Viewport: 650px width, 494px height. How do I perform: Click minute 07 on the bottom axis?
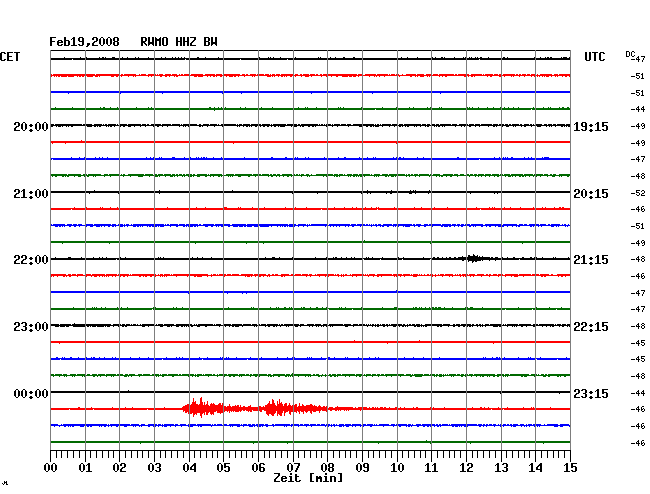(x=293, y=467)
